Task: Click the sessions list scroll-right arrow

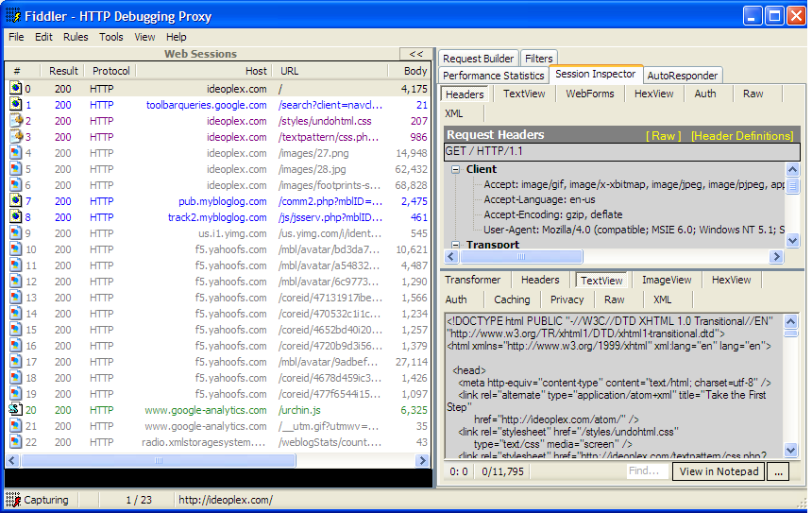Action: click(x=423, y=460)
